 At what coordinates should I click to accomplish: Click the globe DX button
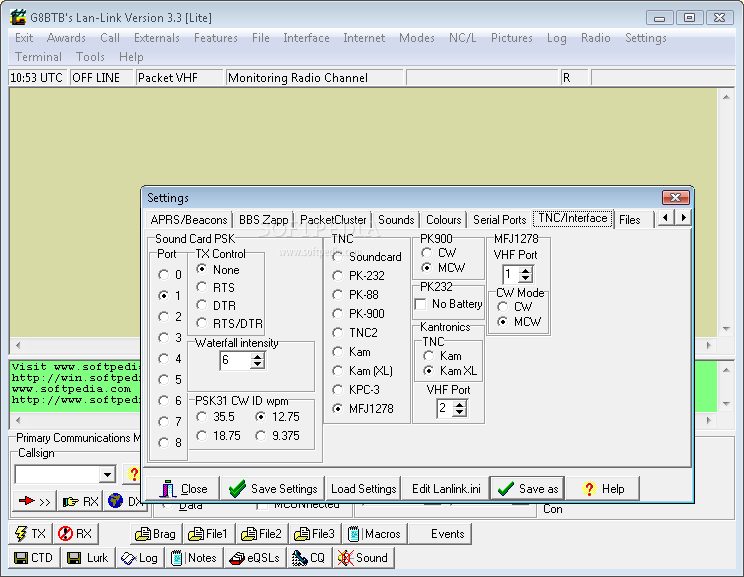pyautogui.click(x=124, y=501)
